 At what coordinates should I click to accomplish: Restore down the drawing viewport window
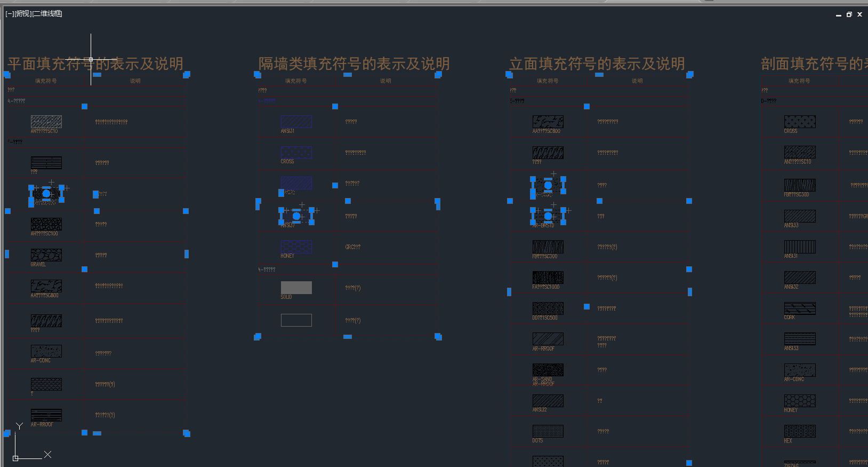point(849,14)
